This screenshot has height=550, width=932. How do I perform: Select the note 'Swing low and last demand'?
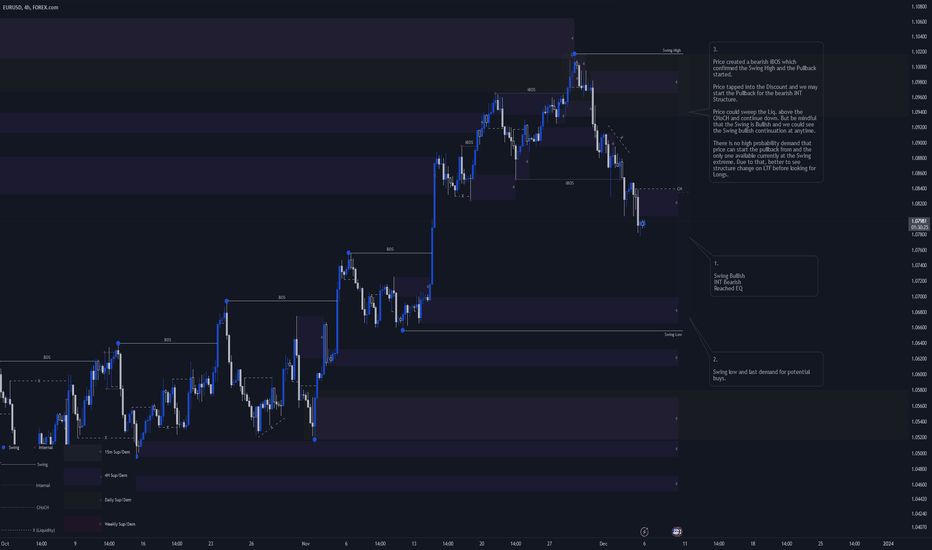(x=766, y=369)
